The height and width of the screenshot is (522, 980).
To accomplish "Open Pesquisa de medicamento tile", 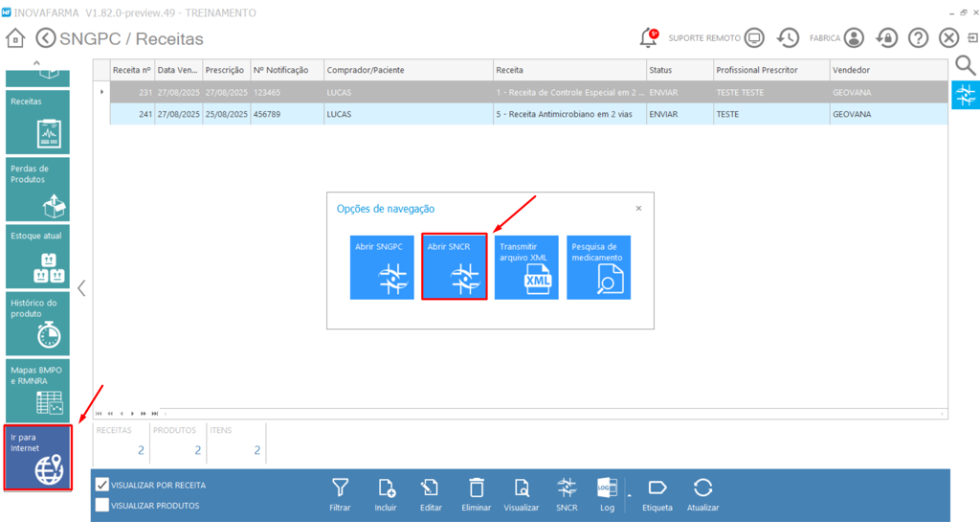I will pos(599,267).
